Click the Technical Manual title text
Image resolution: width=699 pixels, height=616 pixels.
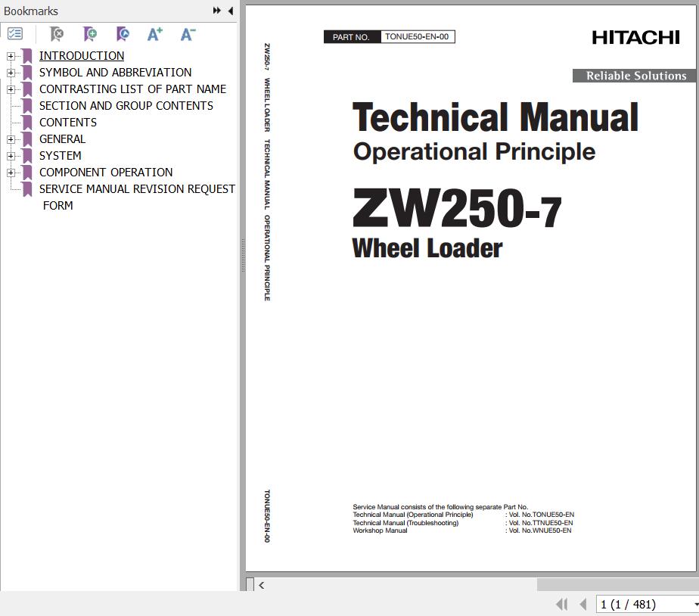click(496, 117)
